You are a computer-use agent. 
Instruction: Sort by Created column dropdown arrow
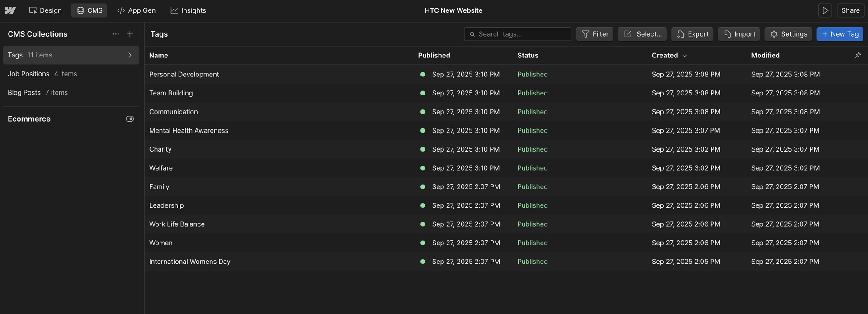click(x=684, y=56)
